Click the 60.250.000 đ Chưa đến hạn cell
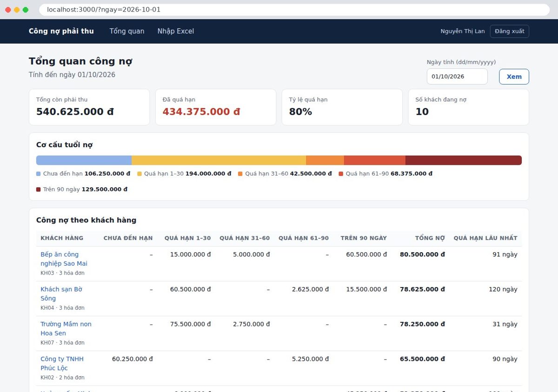 coord(133,359)
